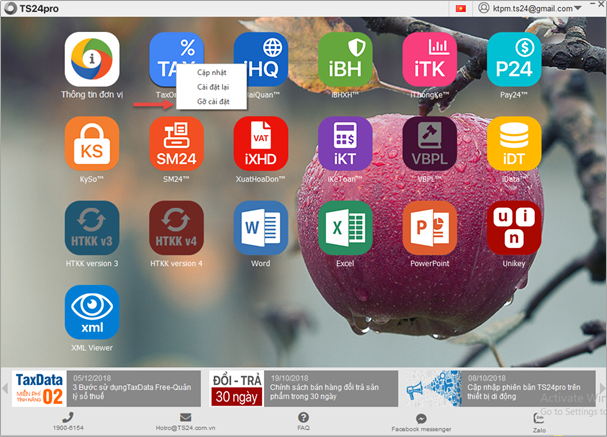
Task: Choose Gỡ cài đặt from context menu
Action: (x=211, y=102)
